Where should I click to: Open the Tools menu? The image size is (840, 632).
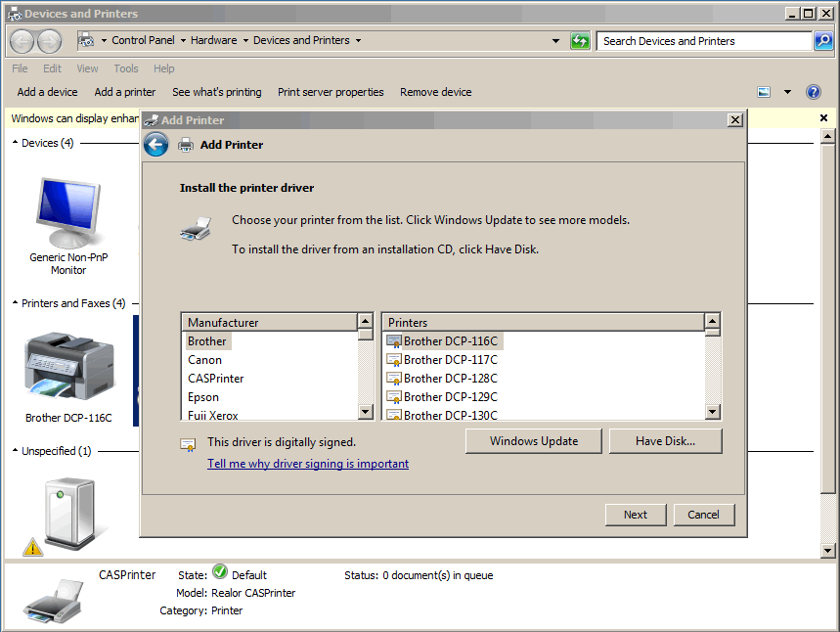coord(126,68)
